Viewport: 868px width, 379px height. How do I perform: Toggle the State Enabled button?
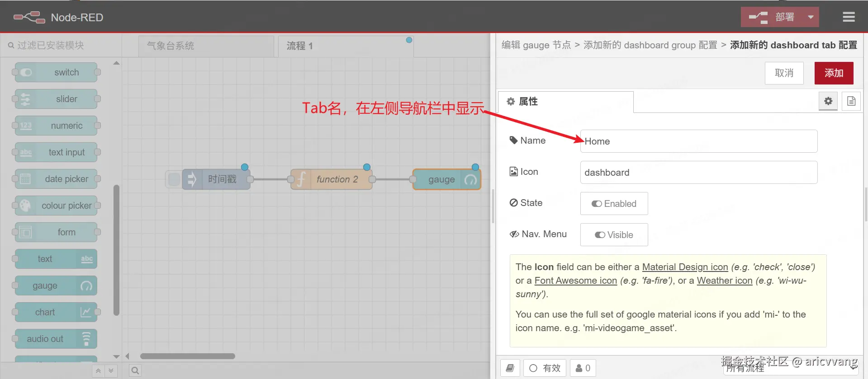tap(614, 204)
